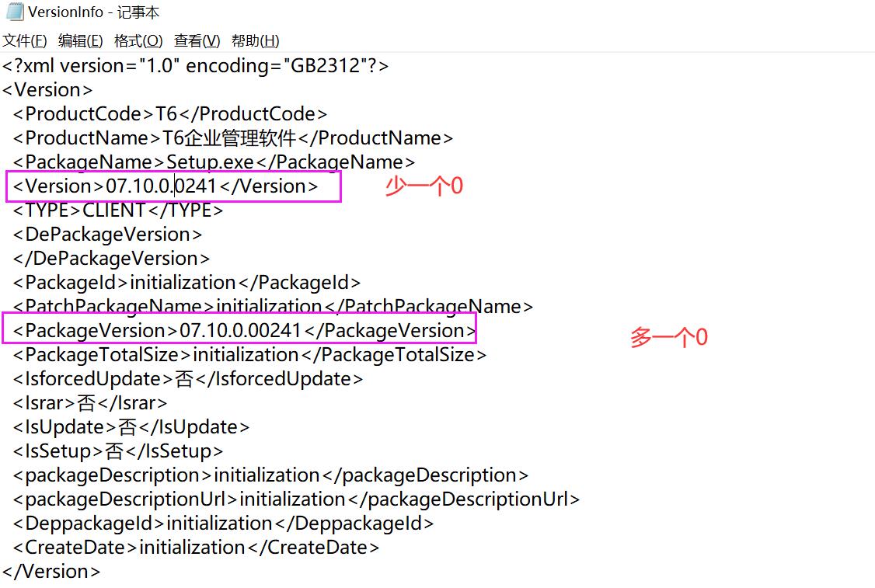Viewport: 875px width, 588px height.
Task: Click PackageVersion value 07.10.0.00241
Action: tap(241, 330)
